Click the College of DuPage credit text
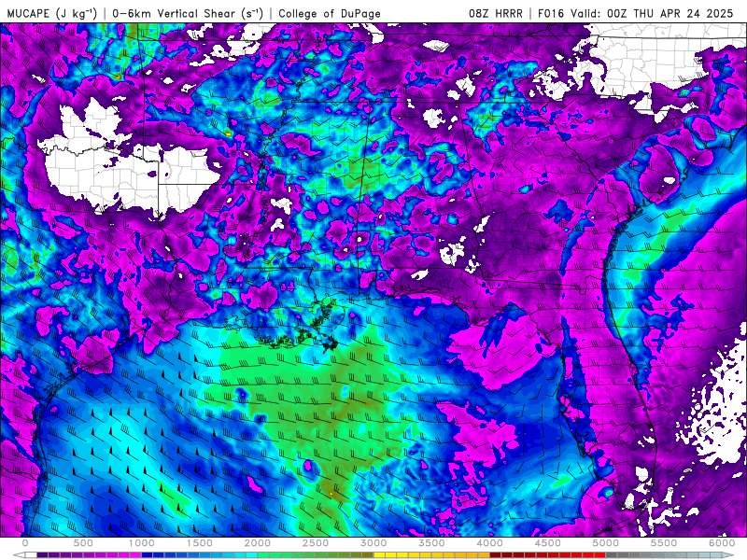This screenshot has width=747, height=560. click(330, 13)
